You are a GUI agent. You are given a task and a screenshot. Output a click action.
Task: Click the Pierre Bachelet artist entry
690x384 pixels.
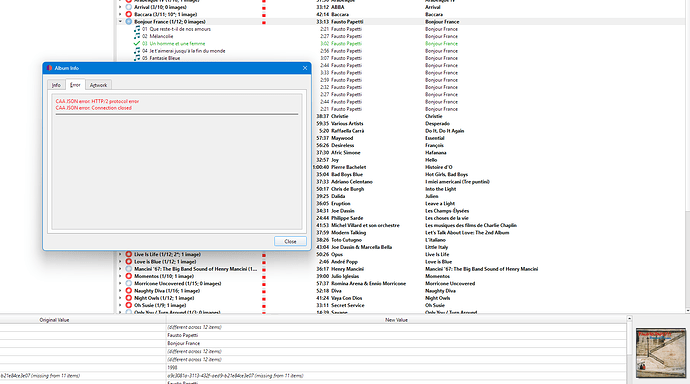[x=349, y=167]
